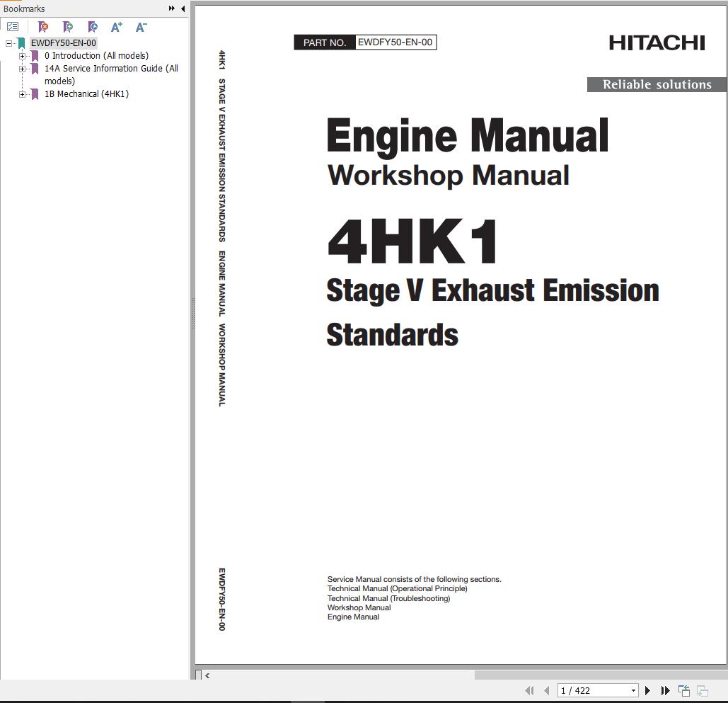Click 'Technical Manual (Operational Principle)' line

pos(397,589)
